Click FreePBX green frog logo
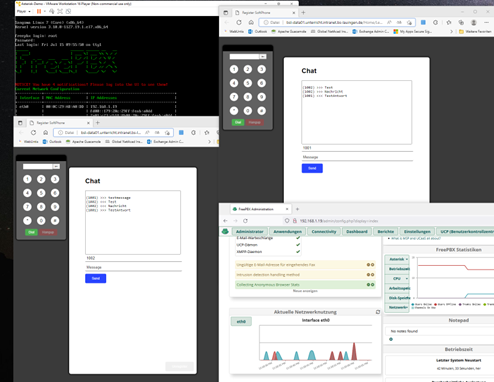Image resolution: width=494 pixels, height=382 pixels. click(225, 231)
